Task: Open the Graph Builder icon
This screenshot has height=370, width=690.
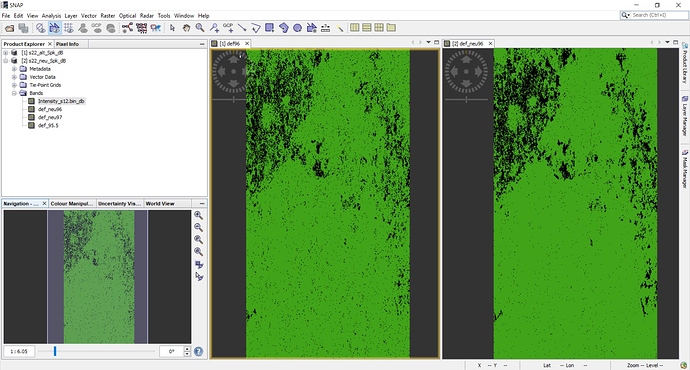Action: pos(127,28)
